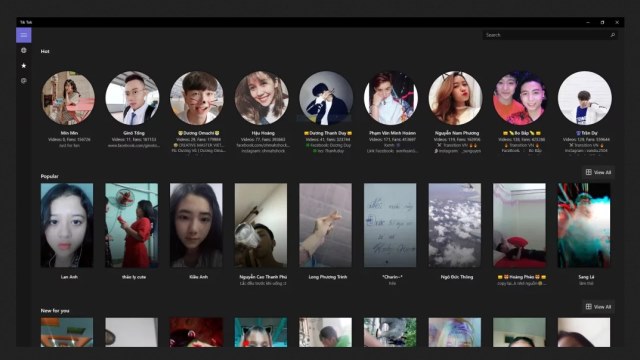Maximize the Tik Tok window
Screen dimensions: 640x360
602,22
